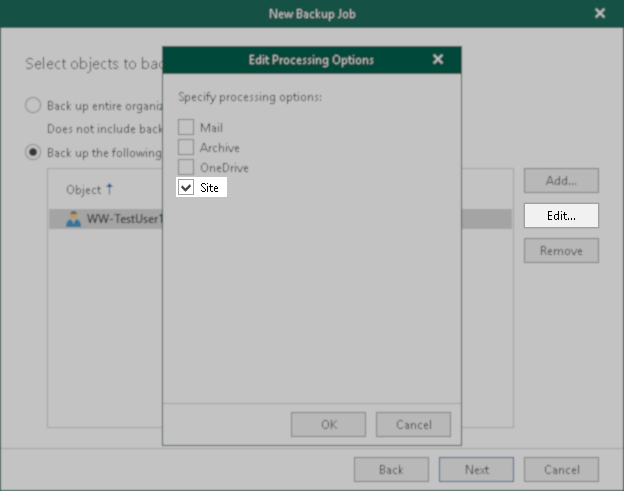Click the Mail option label
Screen dimensions: 624x491
pos(211,128)
